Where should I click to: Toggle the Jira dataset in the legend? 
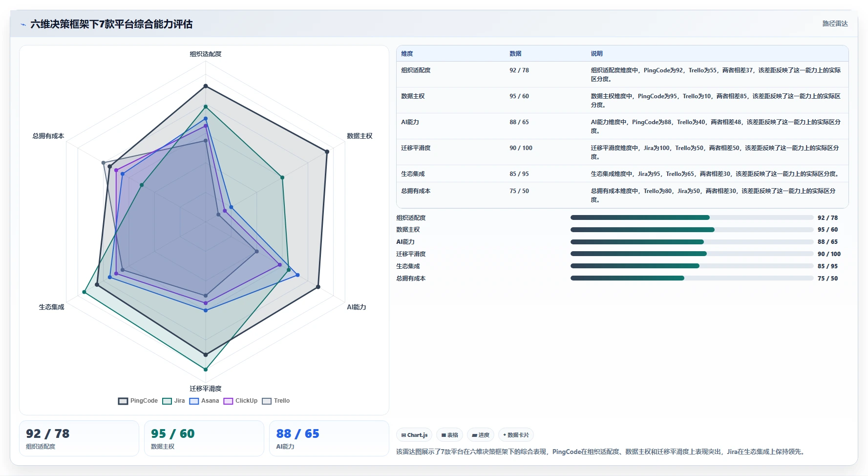tap(174, 401)
